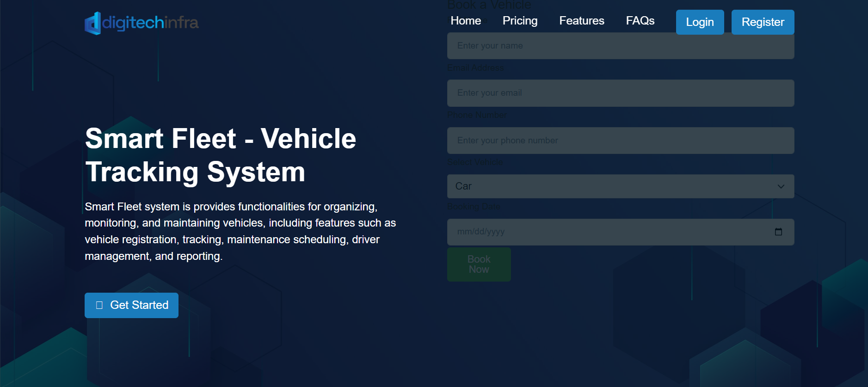
Task: Click the digitechinfra logo
Action: click(x=142, y=23)
